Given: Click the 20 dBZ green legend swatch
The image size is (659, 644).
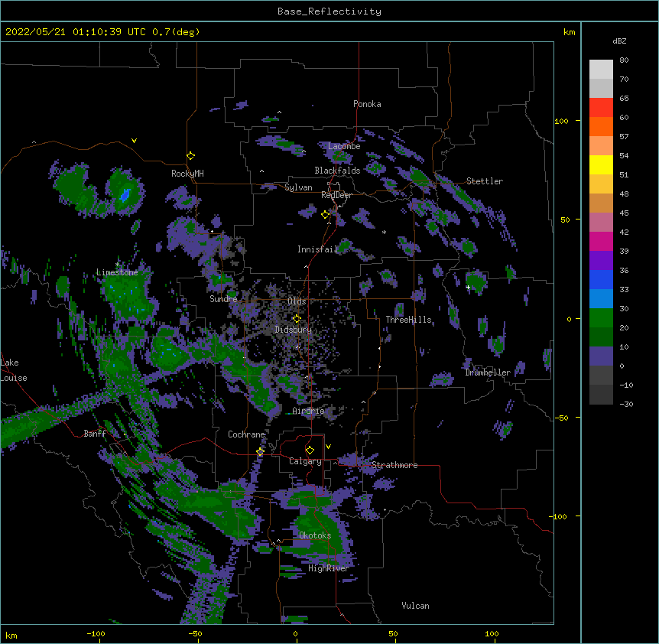Looking at the screenshot, I should (601, 318).
